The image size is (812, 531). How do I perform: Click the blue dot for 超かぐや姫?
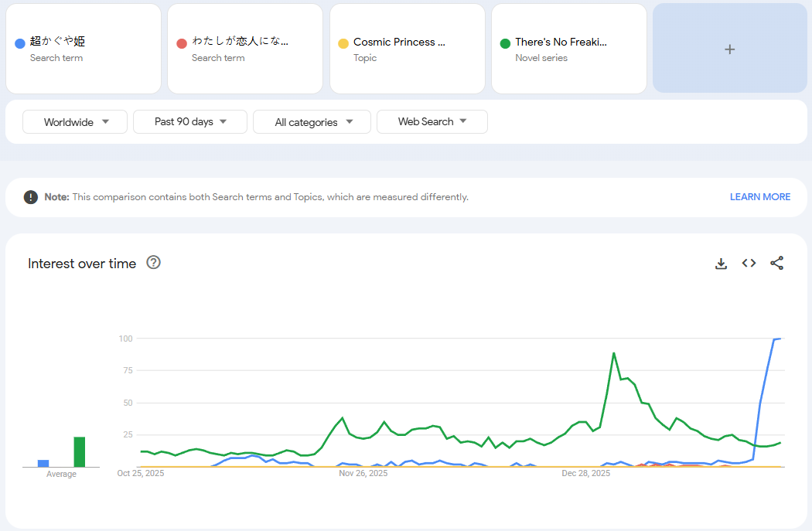coord(19,43)
